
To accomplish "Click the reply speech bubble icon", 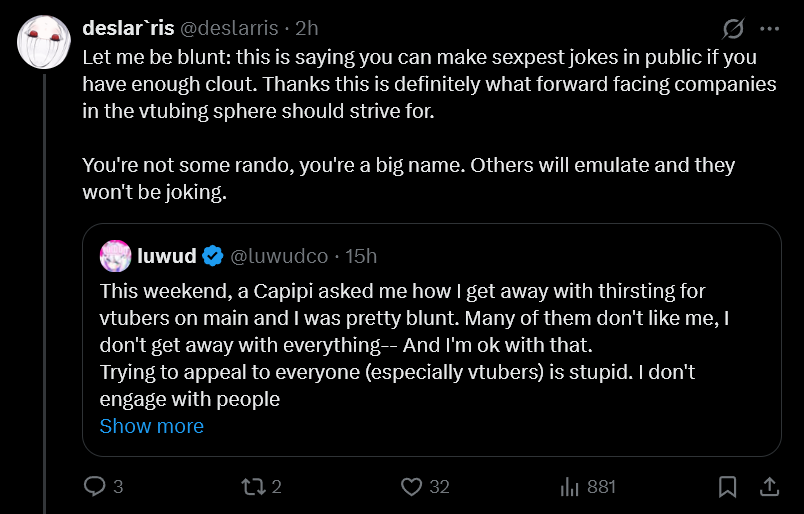I will click(94, 486).
